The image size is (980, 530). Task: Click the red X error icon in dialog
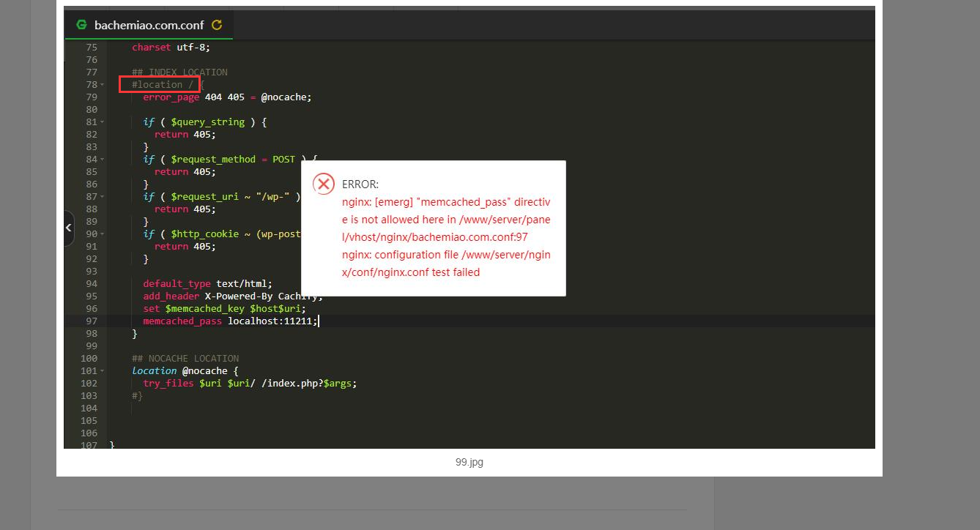324,184
